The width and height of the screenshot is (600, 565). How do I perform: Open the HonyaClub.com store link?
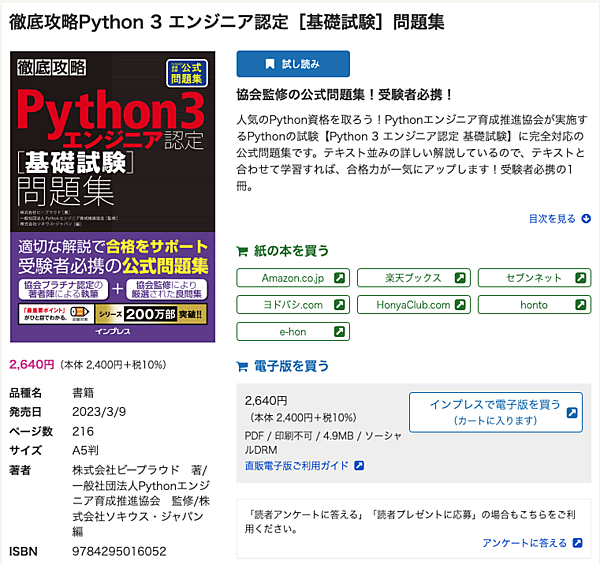click(x=412, y=304)
